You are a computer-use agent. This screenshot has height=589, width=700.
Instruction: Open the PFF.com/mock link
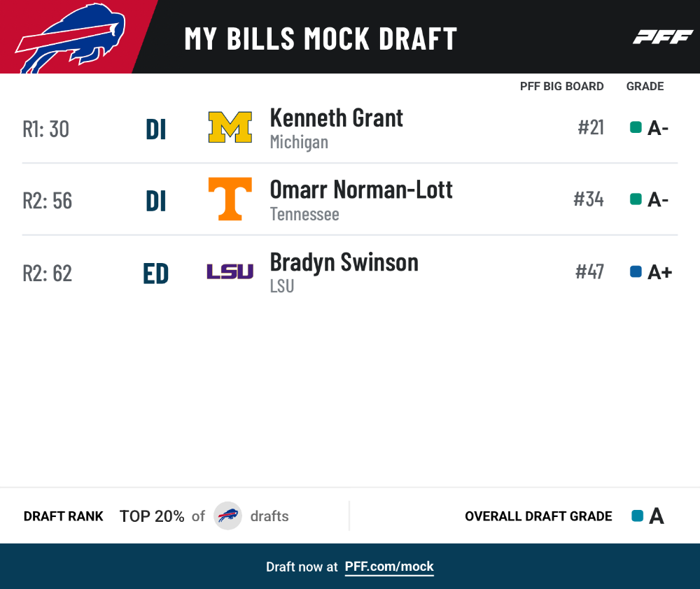coord(388,567)
